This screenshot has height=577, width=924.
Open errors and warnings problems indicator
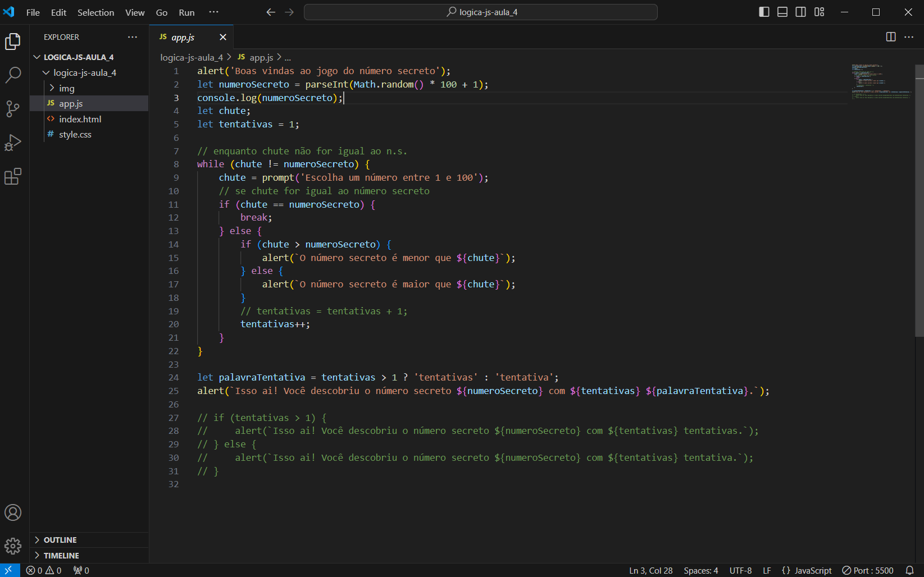tap(44, 570)
